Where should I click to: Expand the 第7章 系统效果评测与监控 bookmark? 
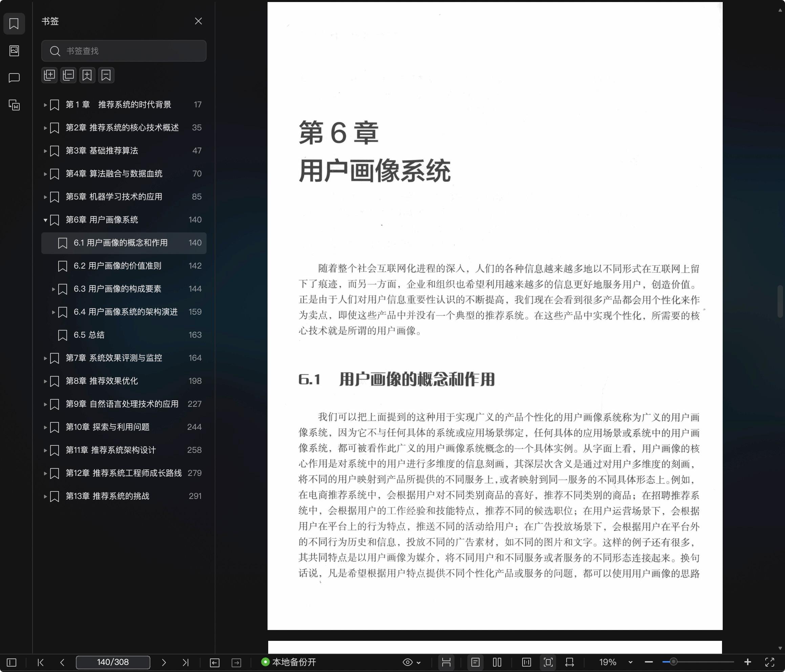pyautogui.click(x=45, y=358)
